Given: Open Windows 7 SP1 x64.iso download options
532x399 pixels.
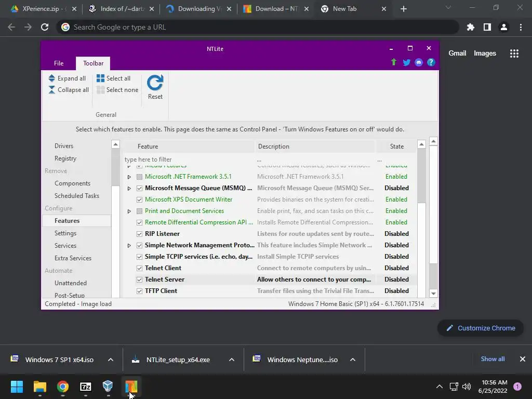Looking at the screenshot, I should point(111,360).
